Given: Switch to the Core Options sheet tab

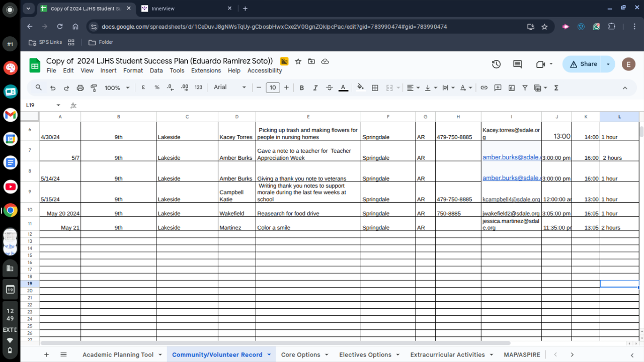Looking at the screenshot, I should click(300, 354).
